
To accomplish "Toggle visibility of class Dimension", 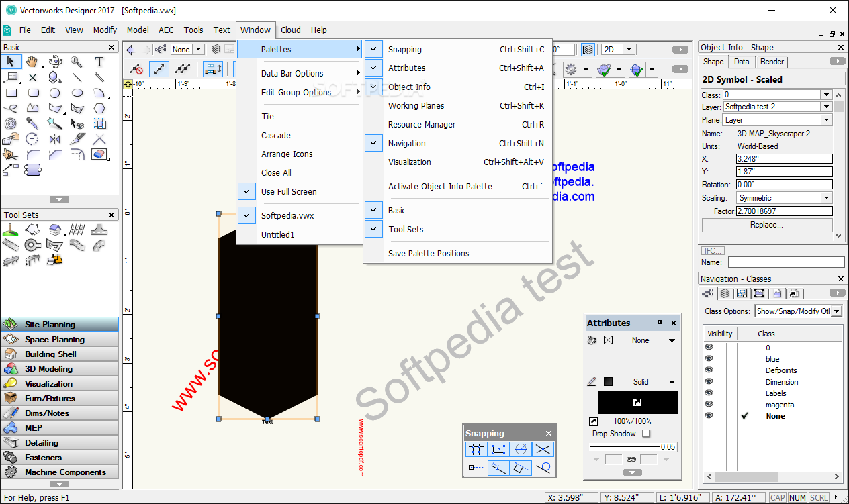I will (709, 382).
